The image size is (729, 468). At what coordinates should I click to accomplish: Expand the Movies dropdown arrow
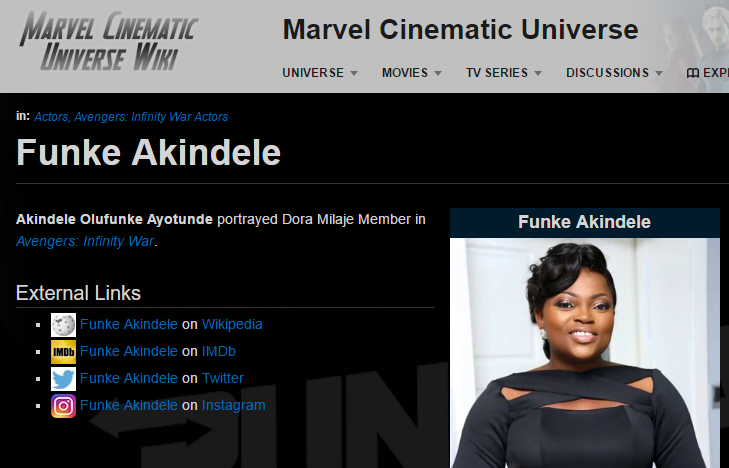[x=438, y=73]
